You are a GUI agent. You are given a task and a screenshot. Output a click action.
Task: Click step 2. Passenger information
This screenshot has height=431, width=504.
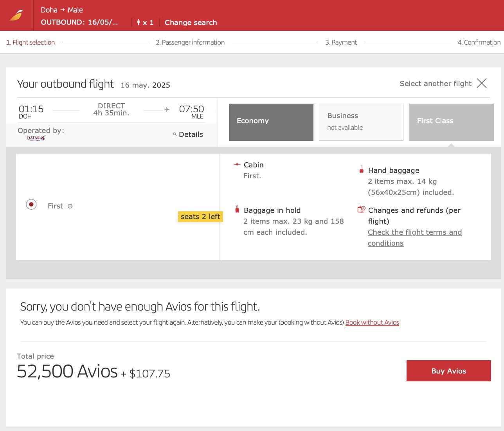click(190, 42)
